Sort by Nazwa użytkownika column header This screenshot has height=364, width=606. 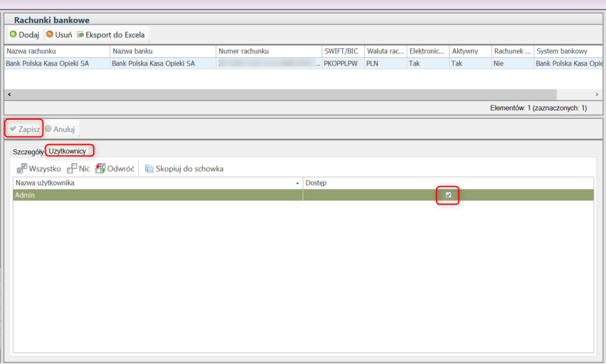point(158,183)
